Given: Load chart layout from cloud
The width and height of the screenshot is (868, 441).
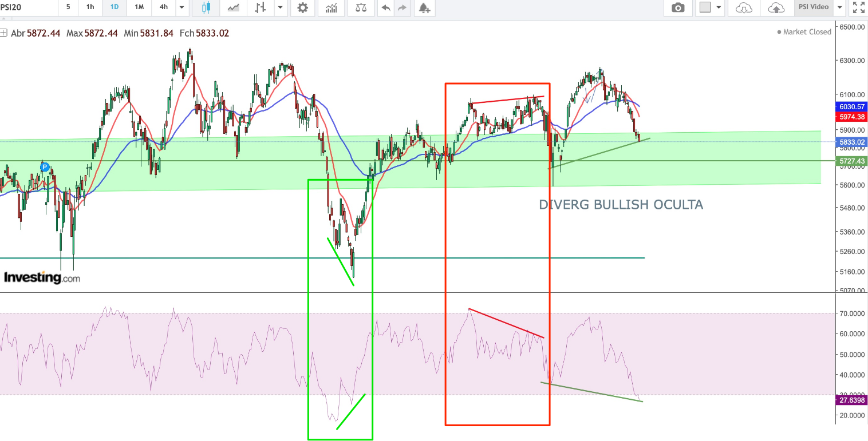Looking at the screenshot, I should coord(743,7).
